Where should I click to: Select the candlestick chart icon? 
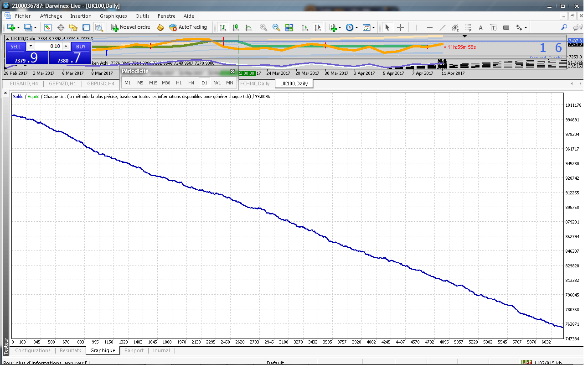click(x=236, y=27)
